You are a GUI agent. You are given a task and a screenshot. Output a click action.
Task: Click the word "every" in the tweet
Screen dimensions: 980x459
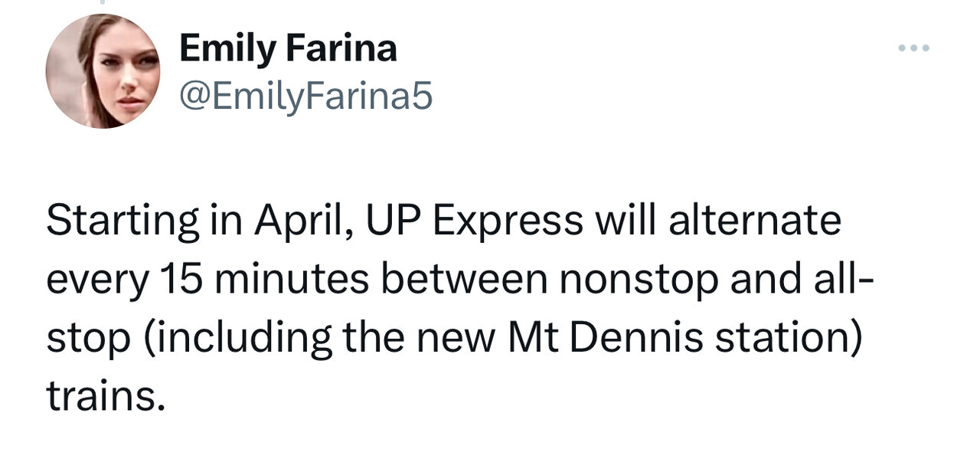coord(96,281)
